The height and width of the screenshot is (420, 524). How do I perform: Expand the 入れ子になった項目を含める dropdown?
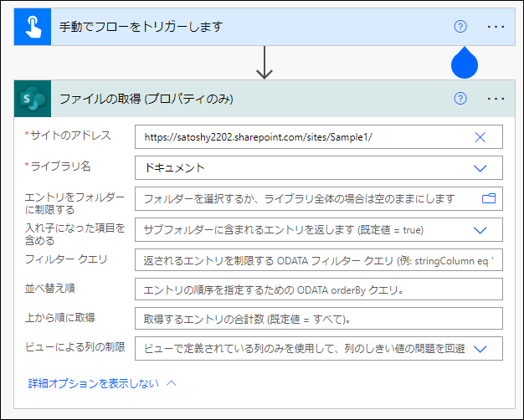480,230
